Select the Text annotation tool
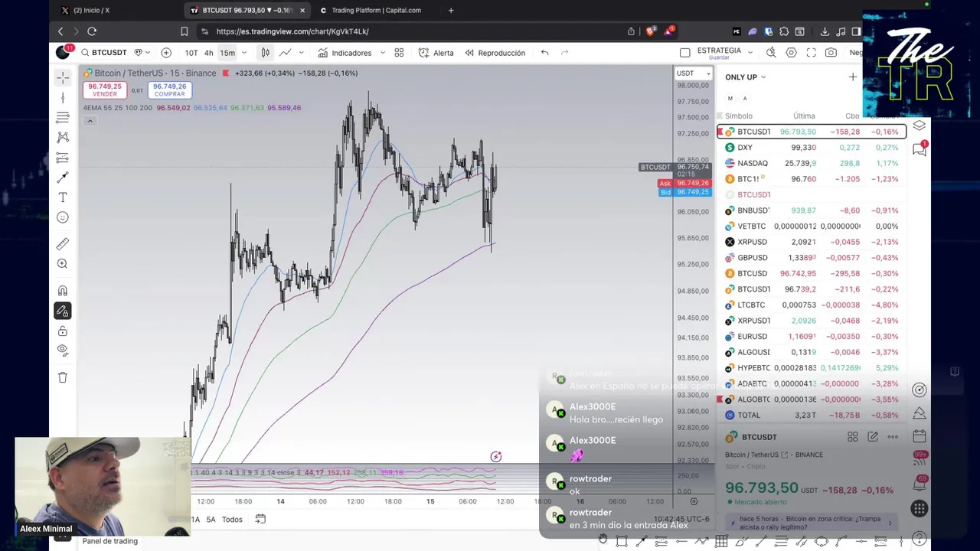The width and height of the screenshot is (980, 551). [63, 197]
